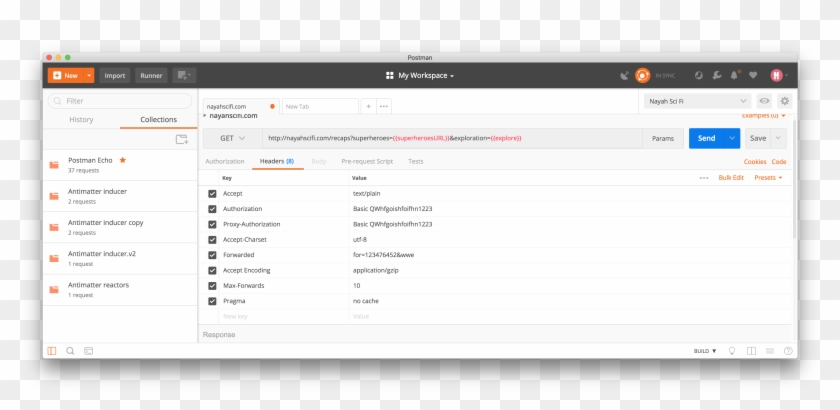Click the Filter search field
This screenshot has height=410, width=840.
[x=119, y=101]
